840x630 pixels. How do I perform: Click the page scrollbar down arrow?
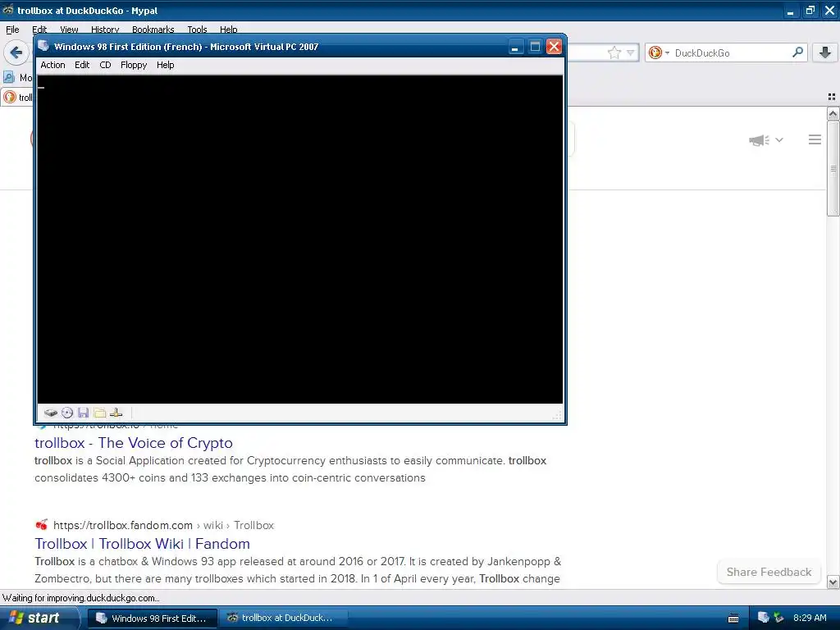[833, 582]
